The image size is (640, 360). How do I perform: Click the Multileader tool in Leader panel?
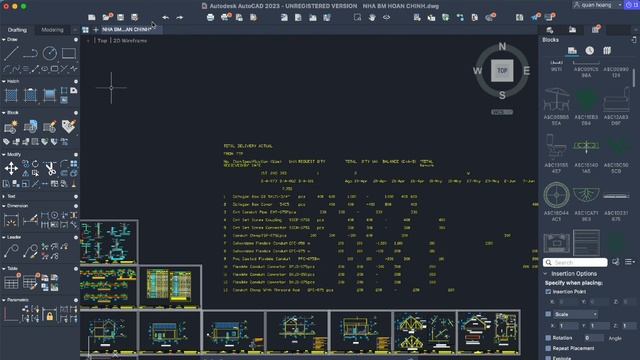11,251
